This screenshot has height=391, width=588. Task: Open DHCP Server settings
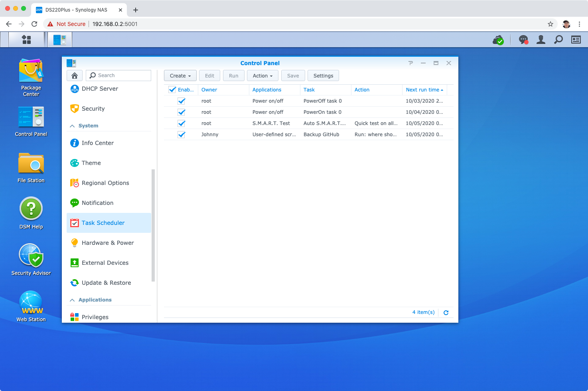pos(109,89)
